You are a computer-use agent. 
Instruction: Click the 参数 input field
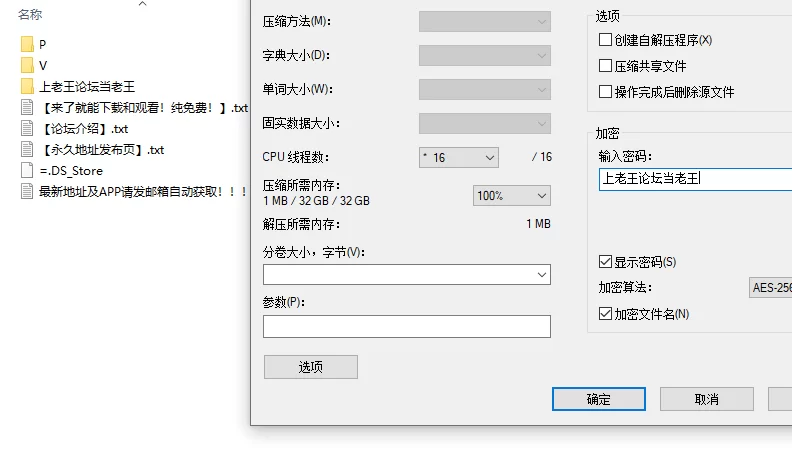407,326
